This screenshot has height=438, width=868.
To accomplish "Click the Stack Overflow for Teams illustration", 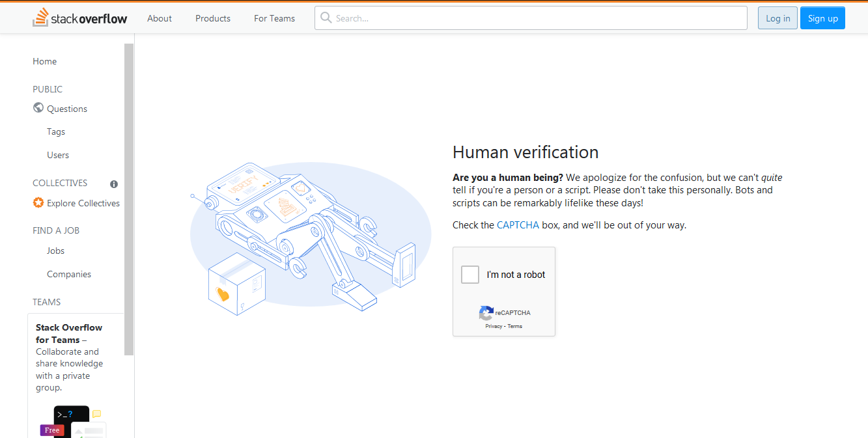I will tap(73, 421).
